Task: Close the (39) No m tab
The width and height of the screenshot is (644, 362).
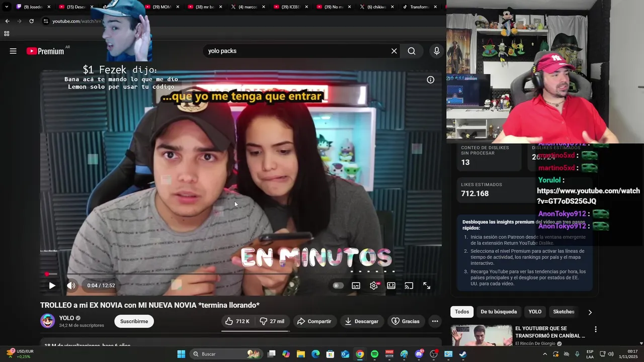Action: pos(349,7)
